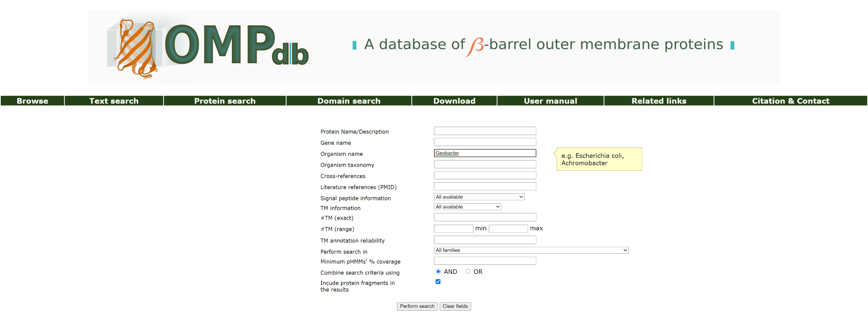Image resolution: width=868 pixels, height=331 pixels.
Task: Open the Related links page
Action: [x=659, y=101]
